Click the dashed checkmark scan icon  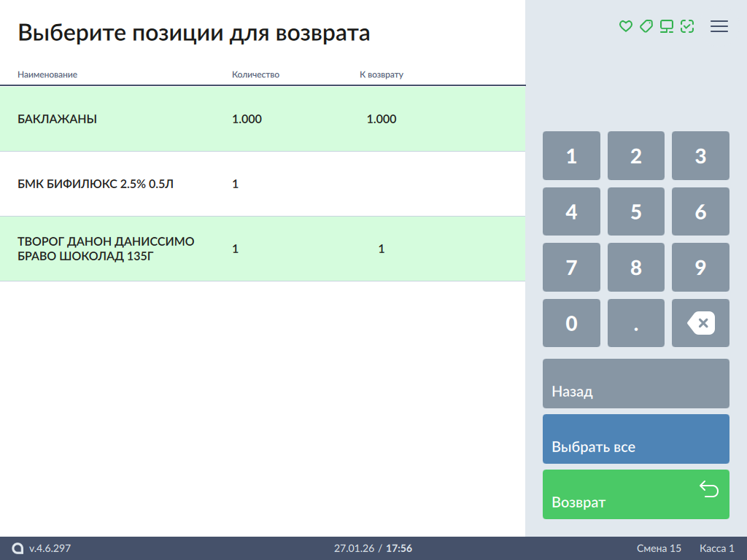click(686, 26)
